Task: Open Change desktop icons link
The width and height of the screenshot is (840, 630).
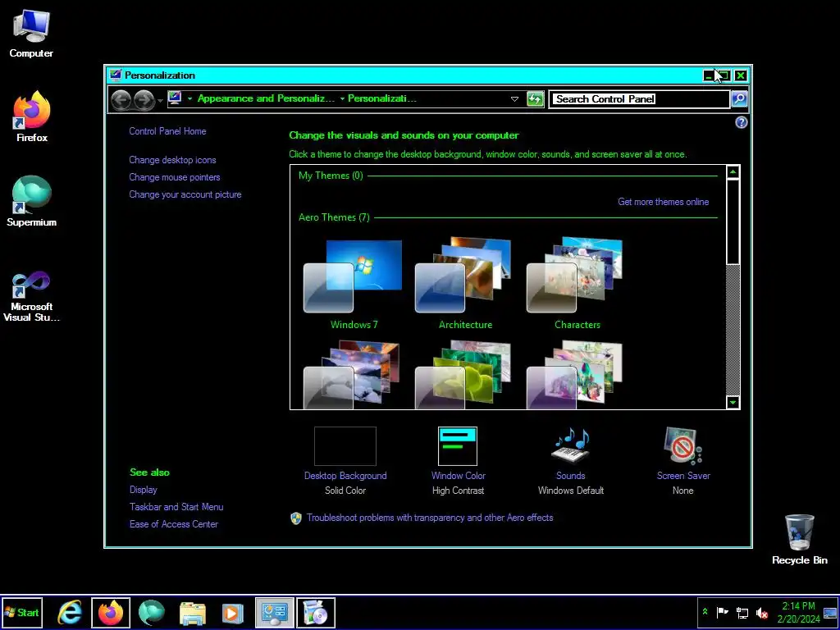Action: point(172,160)
